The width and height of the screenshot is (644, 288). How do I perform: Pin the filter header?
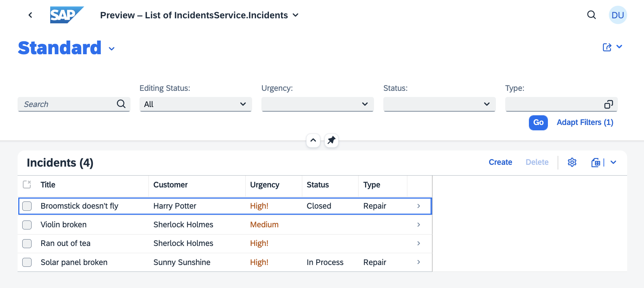(331, 140)
